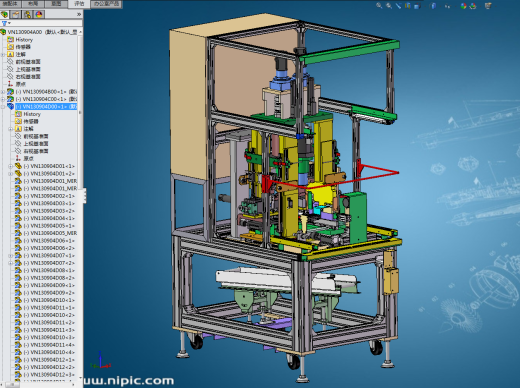Switch to the 办公室产品 ribbon tab
The height and width of the screenshot is (388, 520).
coord(106,4)
